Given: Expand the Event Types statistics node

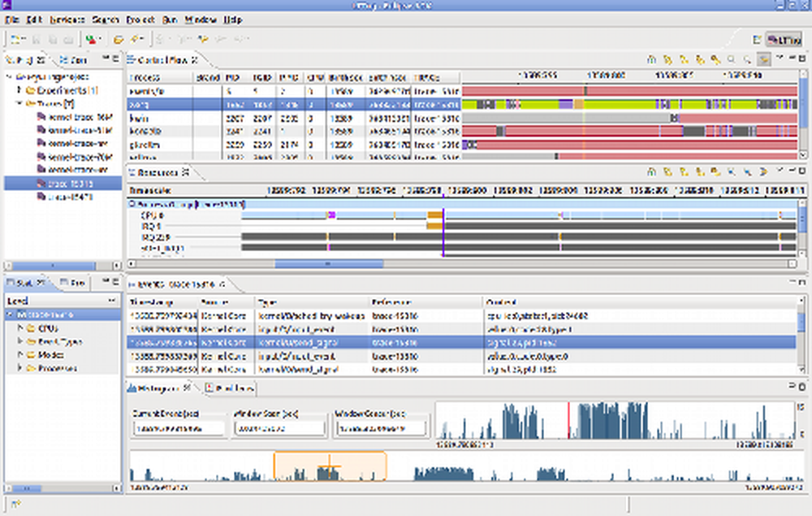Looking at the screenshot, I should pyautogui.click(x=19, y=342).
